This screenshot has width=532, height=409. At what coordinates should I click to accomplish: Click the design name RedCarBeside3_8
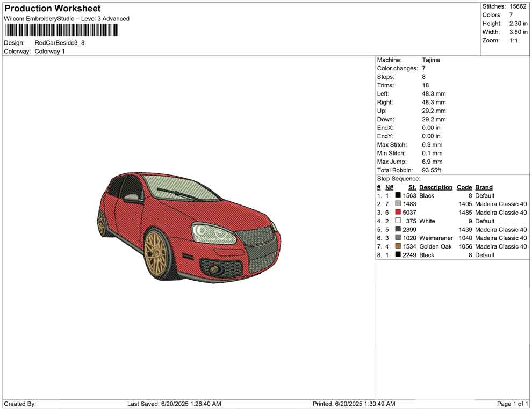point(60,43)
